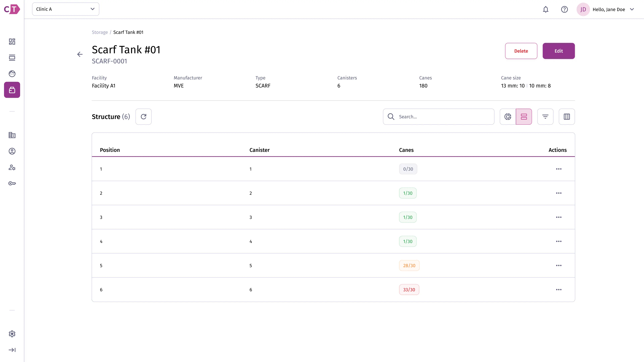The image size is (644, 362).
Task: Click the 10 mm: 8 cane size
Action: pos(540,86)
